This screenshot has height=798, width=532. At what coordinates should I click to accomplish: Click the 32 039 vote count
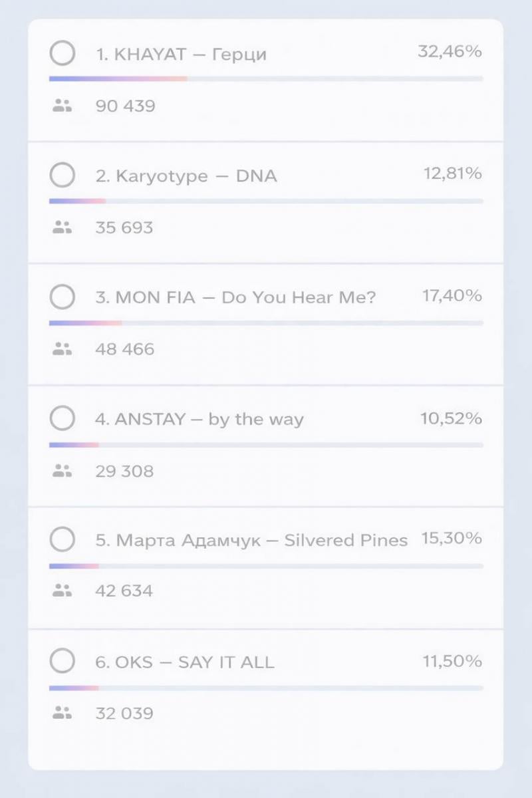124,714
